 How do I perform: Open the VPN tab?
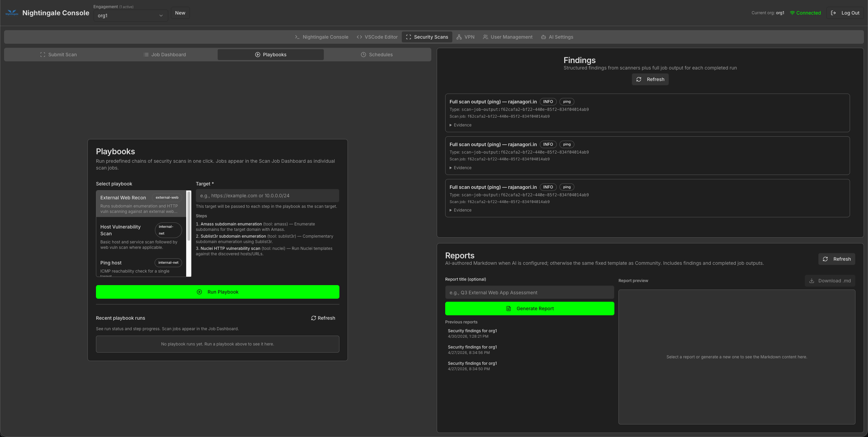[x=466, y=37]
